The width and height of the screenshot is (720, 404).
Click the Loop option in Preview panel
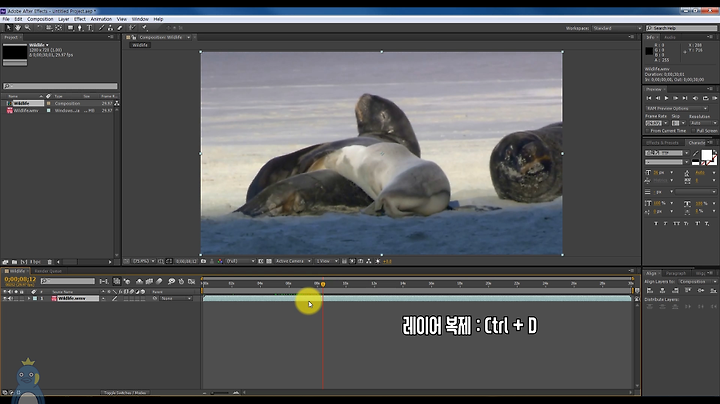[706, 98]
